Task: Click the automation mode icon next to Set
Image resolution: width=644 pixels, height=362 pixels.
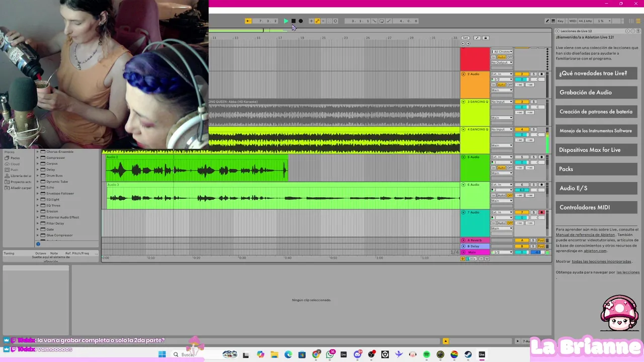Action: click(x=477, y=38)
